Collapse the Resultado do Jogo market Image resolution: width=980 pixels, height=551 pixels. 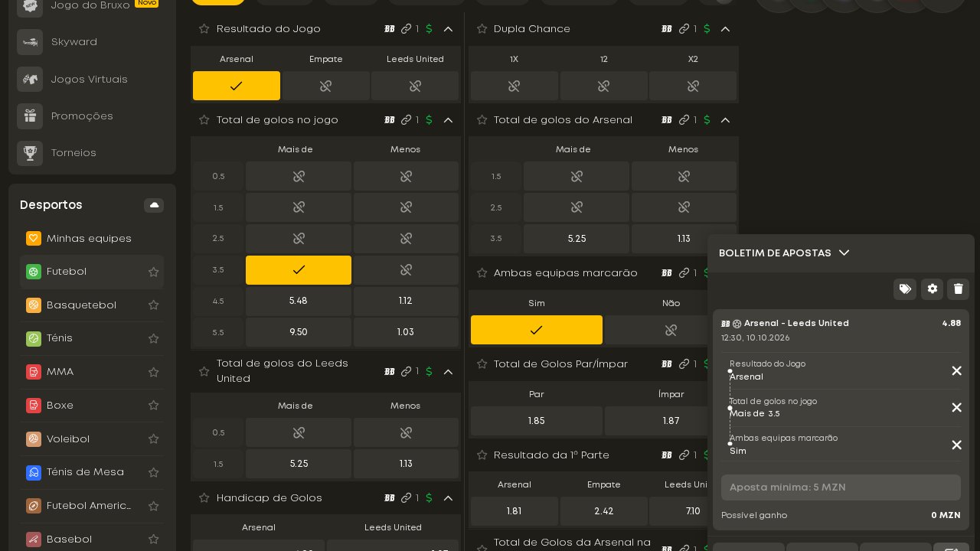click(x=448, y=29)
